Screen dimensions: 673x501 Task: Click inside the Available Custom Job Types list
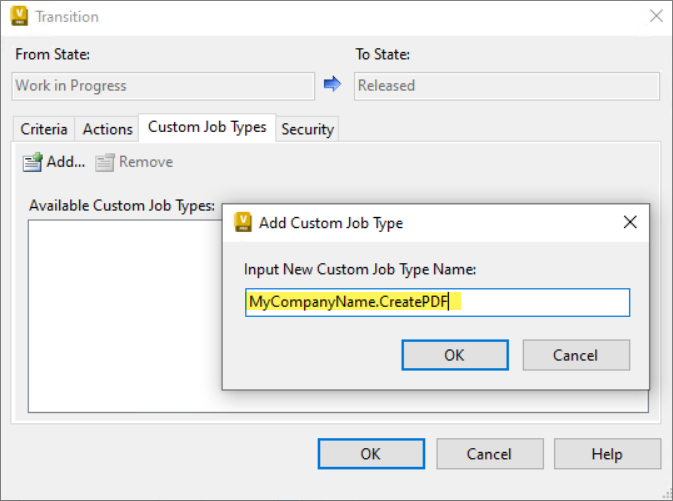(124, 316)
